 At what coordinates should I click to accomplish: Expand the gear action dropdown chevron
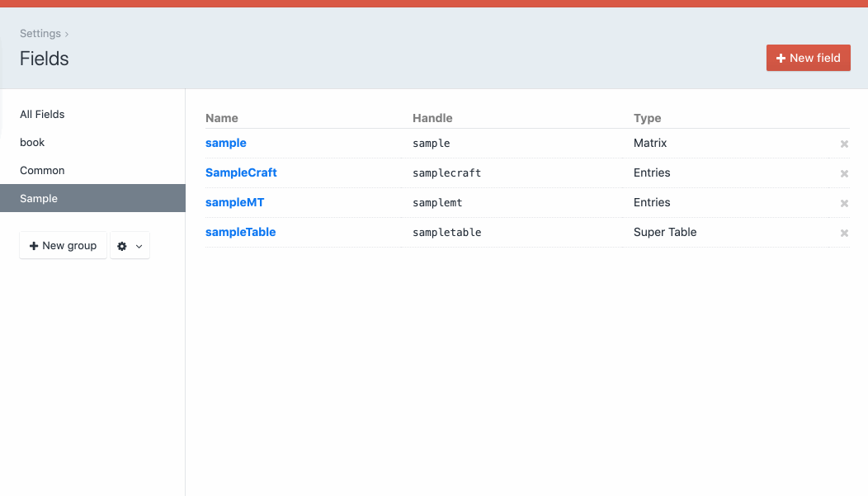138,245
